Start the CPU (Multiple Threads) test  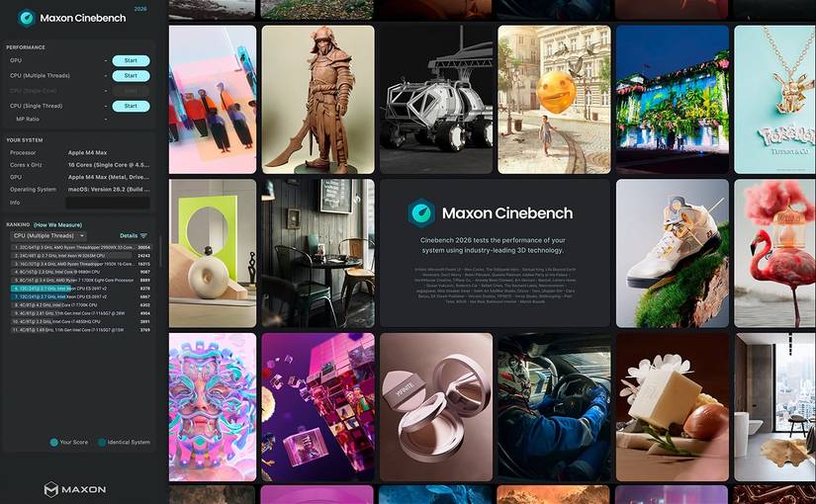coord(131,76)
